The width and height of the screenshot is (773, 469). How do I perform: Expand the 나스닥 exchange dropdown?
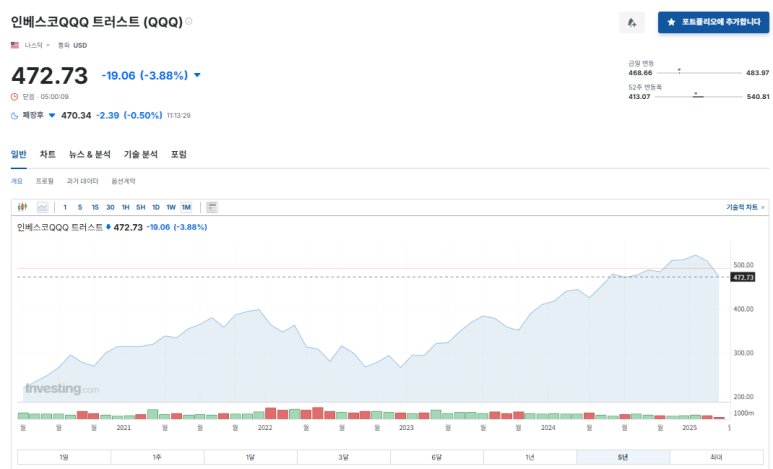48,45
